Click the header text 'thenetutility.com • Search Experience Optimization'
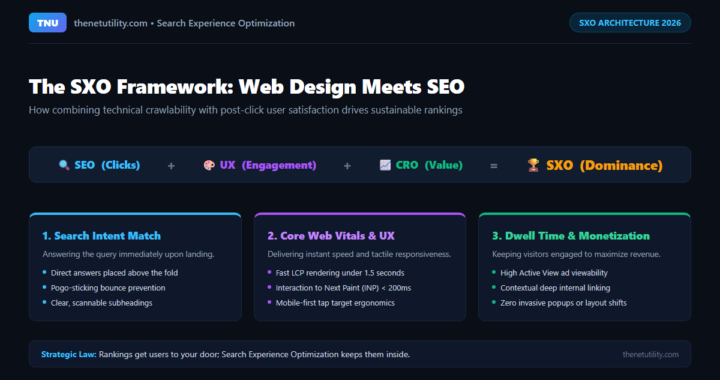The width and height of the screenshot is (720, 380). (x=184, y=23)
